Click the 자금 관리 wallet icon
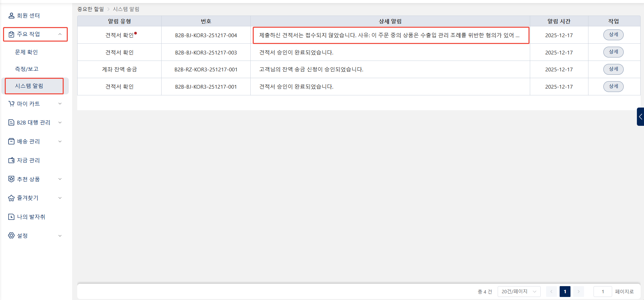Viewport: 644px width, 300px height. pyautogui.click(x=11, y=160)
